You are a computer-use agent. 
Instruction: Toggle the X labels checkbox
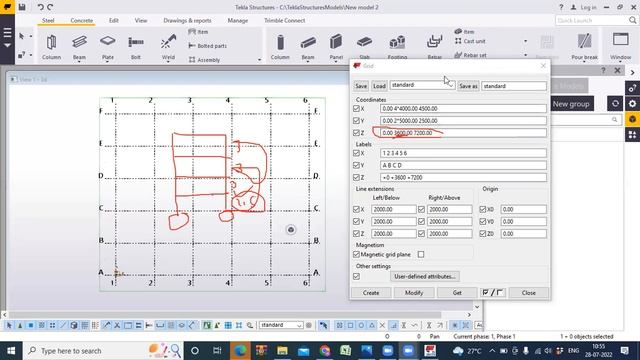(x=356, y=153)
